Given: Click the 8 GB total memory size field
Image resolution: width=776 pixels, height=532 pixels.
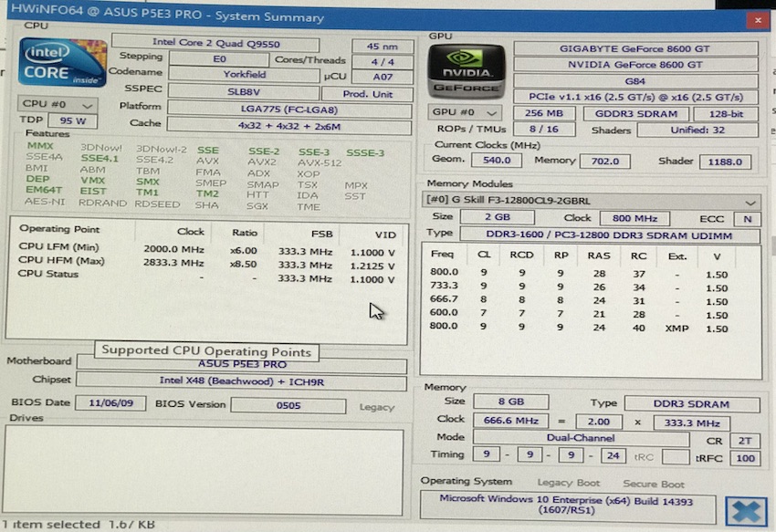Looking at the screenshot, I should [510, 402].
